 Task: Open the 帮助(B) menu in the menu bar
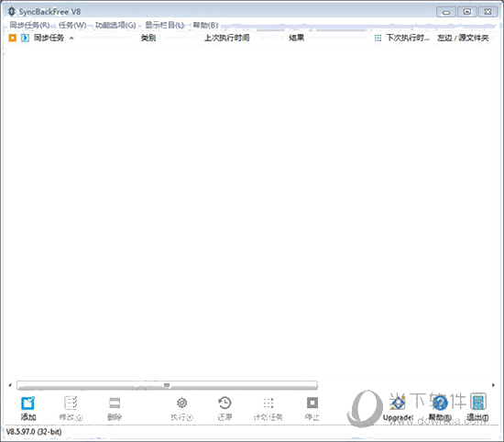pos(205,25)
